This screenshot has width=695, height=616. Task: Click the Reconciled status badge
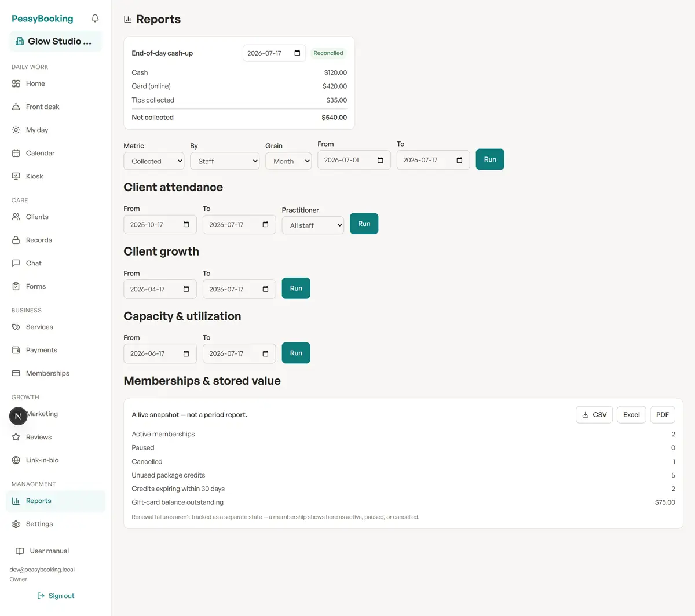pos(328,53)
